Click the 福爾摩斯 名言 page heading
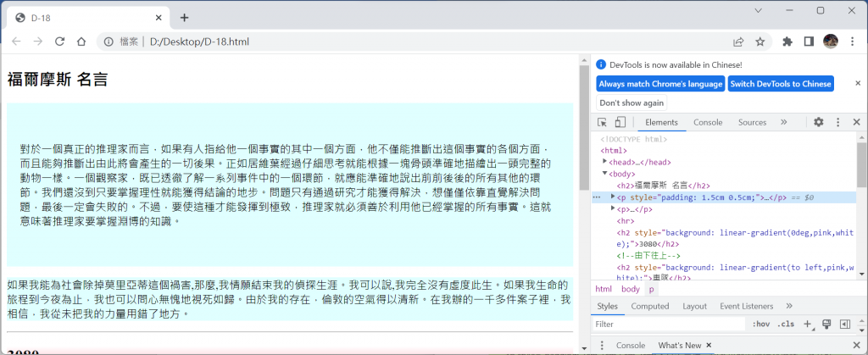Viewport: 868px width, 355px height. coord(57,80)
